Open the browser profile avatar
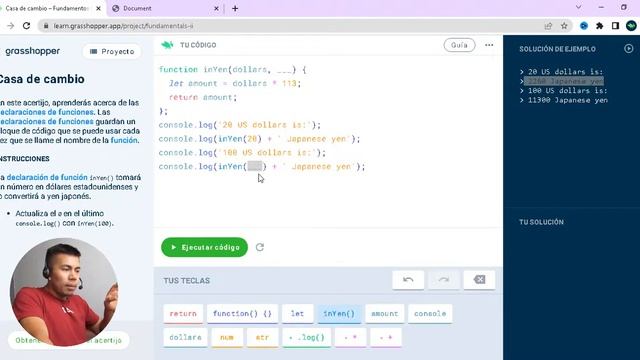Image resolution: width=640 pixels, height=360 pixels. 631,26
